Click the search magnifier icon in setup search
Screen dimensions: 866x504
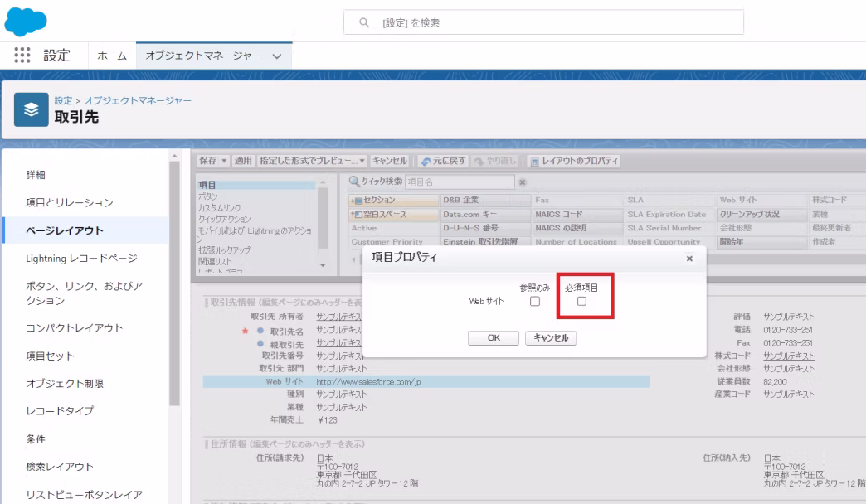tap(363, 22)
